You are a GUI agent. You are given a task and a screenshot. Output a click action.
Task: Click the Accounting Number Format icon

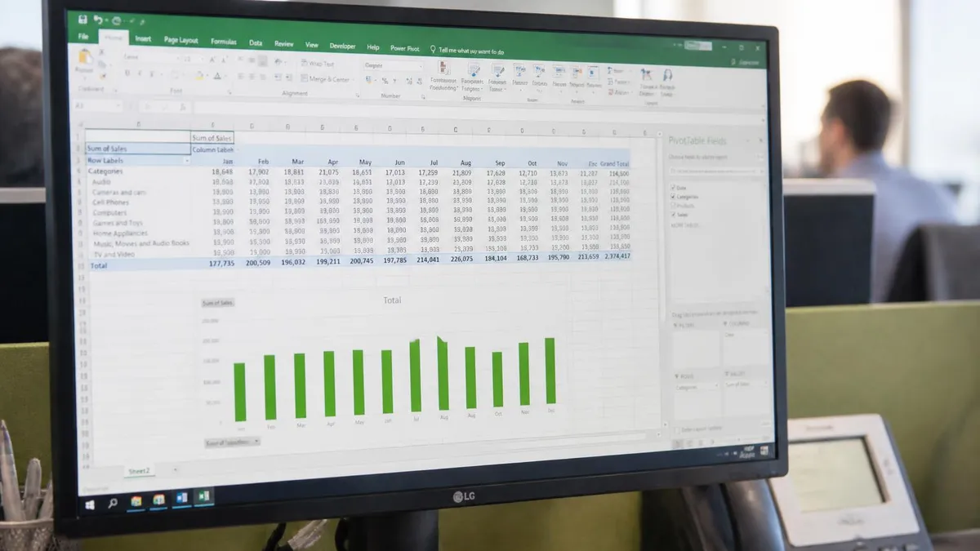point(369,80)
